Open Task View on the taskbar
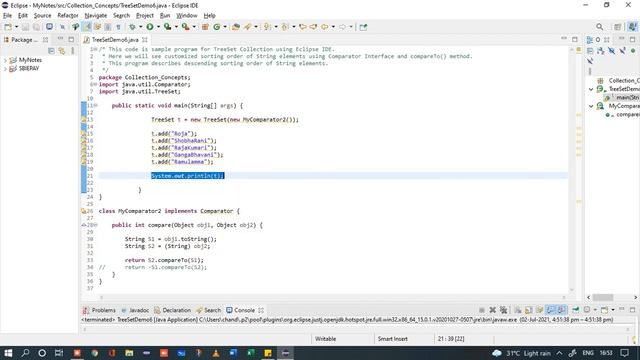Image resolution: width=640 pixels, height=360 pixels. (x=59, y=353)
